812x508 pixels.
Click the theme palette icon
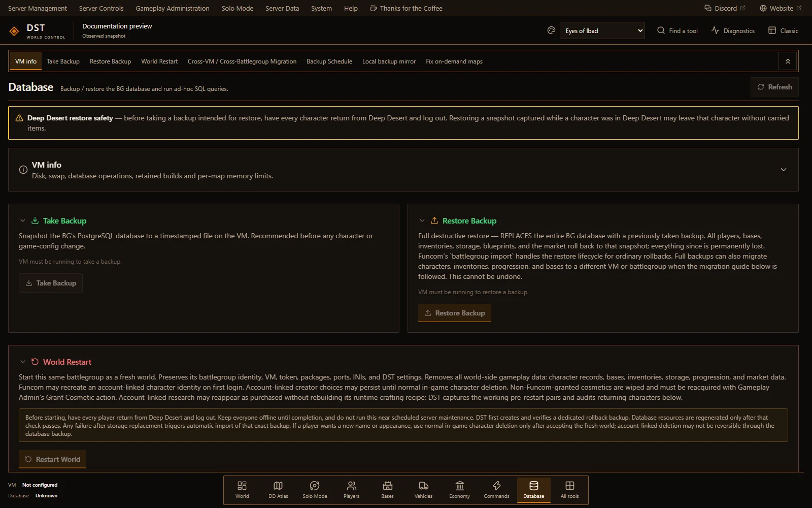(x=551, y=30)
